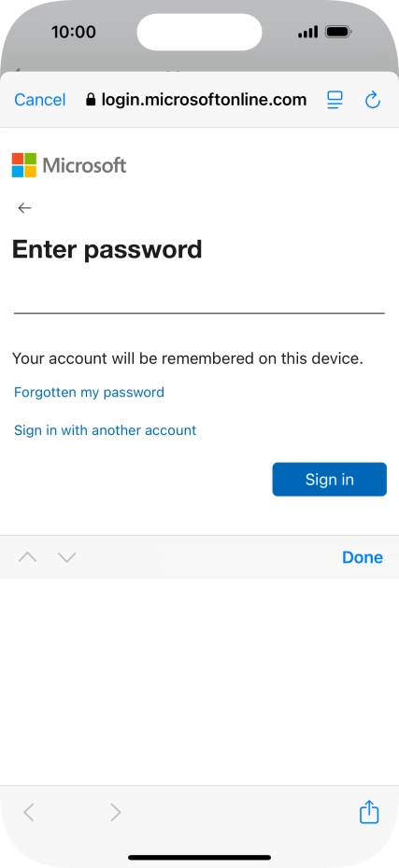Tap the login.microsoftonline.com address

coord(204,100)
